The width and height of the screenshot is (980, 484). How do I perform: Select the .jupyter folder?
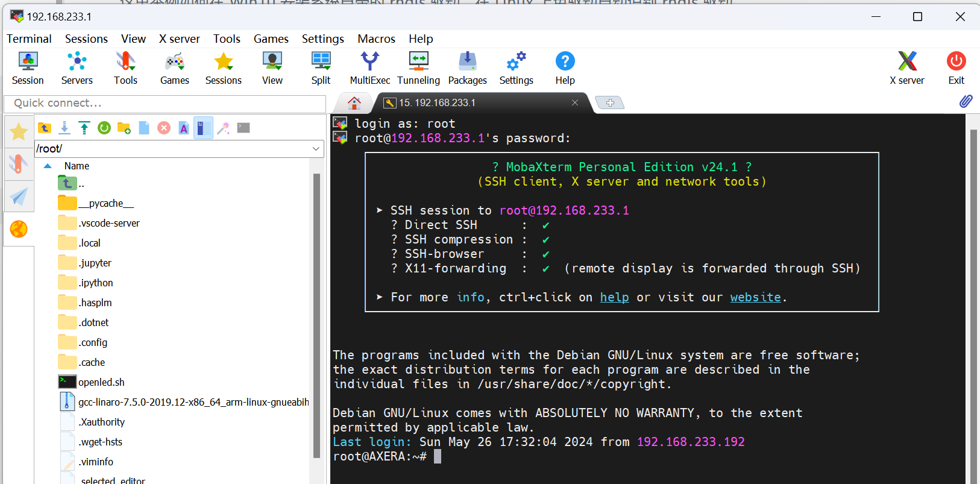point(85,263)
